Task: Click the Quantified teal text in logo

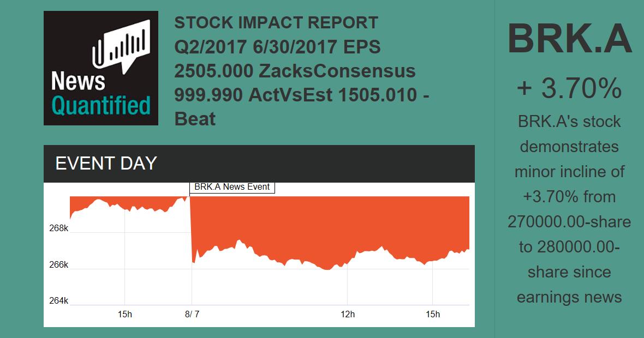Action: coord(101,105)
